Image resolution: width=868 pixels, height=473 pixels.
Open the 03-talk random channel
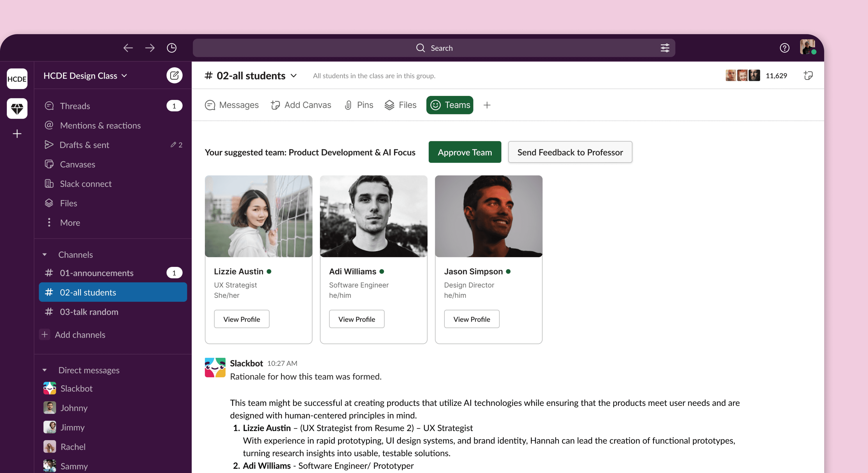point(89,312)
